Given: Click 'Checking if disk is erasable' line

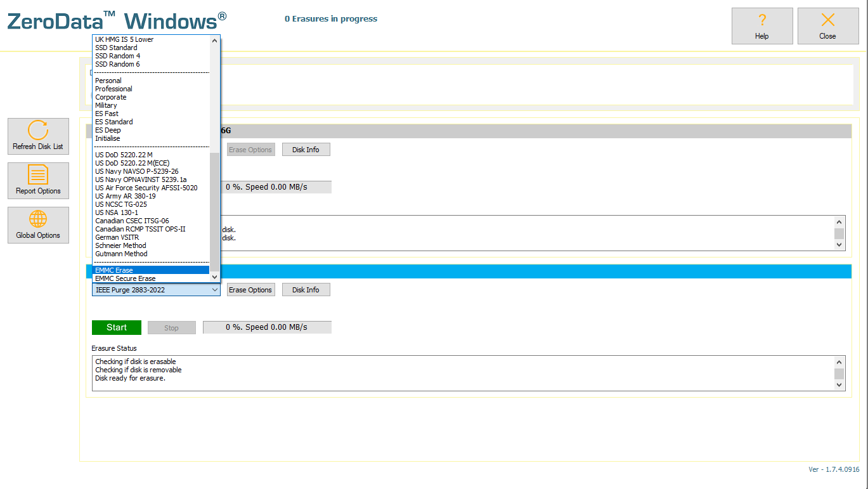Looking at the screenshot, I should (136, 362).
